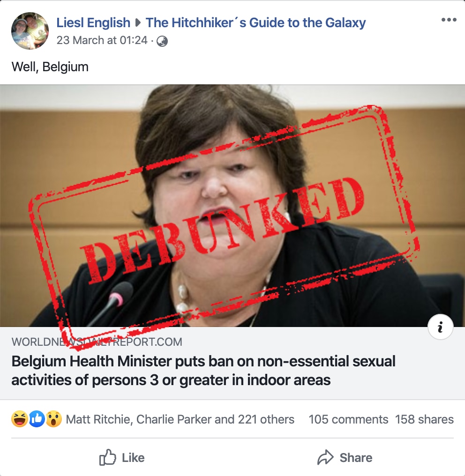This screenshot has height=476, width=465.
Task: Click Matt Ritchie in the reactions list
Action: pos(98,419)
